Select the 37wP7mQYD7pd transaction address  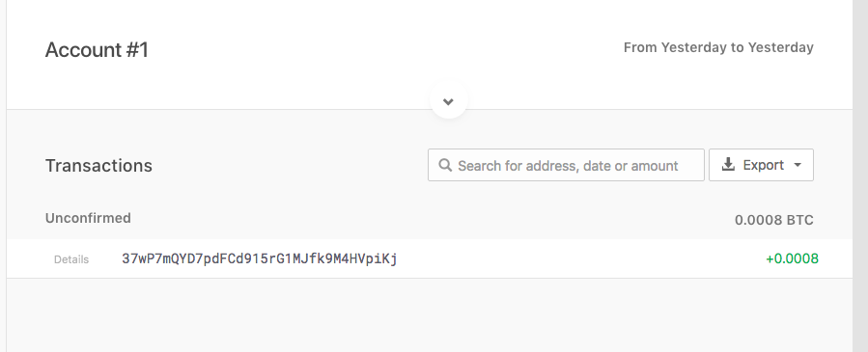tap(260, 258)
